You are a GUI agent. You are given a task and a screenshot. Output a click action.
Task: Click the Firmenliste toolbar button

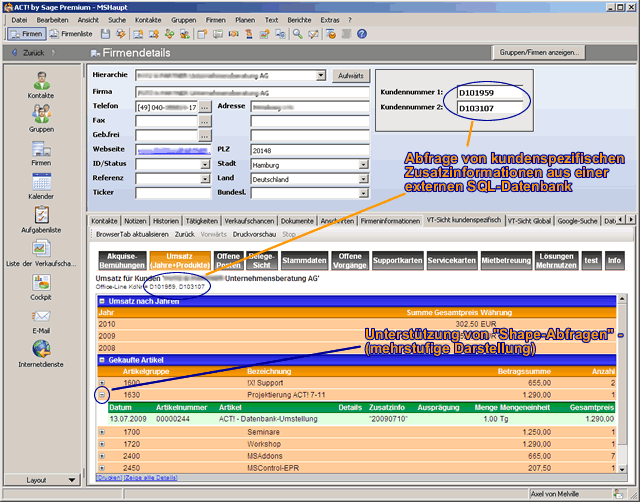click(x=70, y=33)
